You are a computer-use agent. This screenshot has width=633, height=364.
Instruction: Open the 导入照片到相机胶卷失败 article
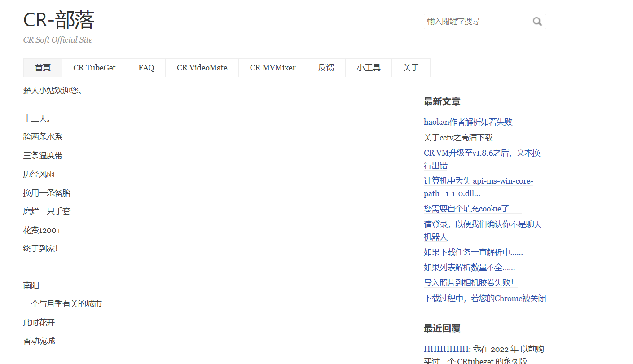tap(468, 283)
